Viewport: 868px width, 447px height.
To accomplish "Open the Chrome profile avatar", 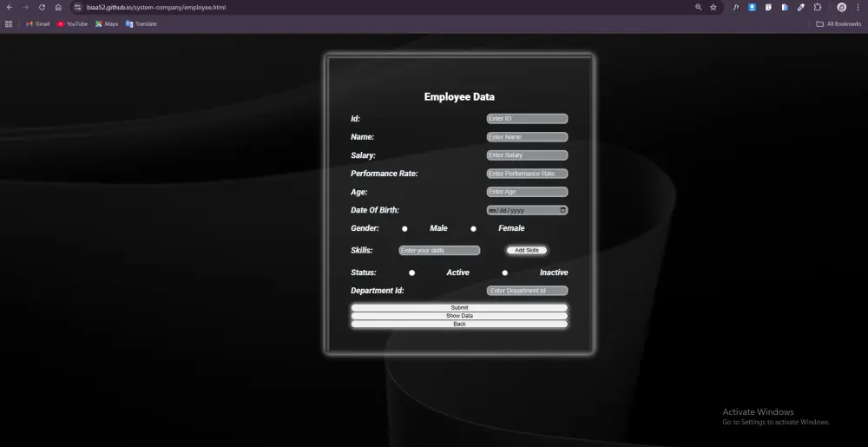I will coord(841,7).
